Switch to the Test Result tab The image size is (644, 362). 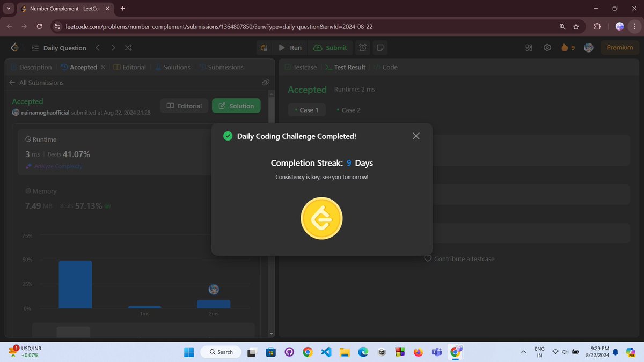(345, 67)
